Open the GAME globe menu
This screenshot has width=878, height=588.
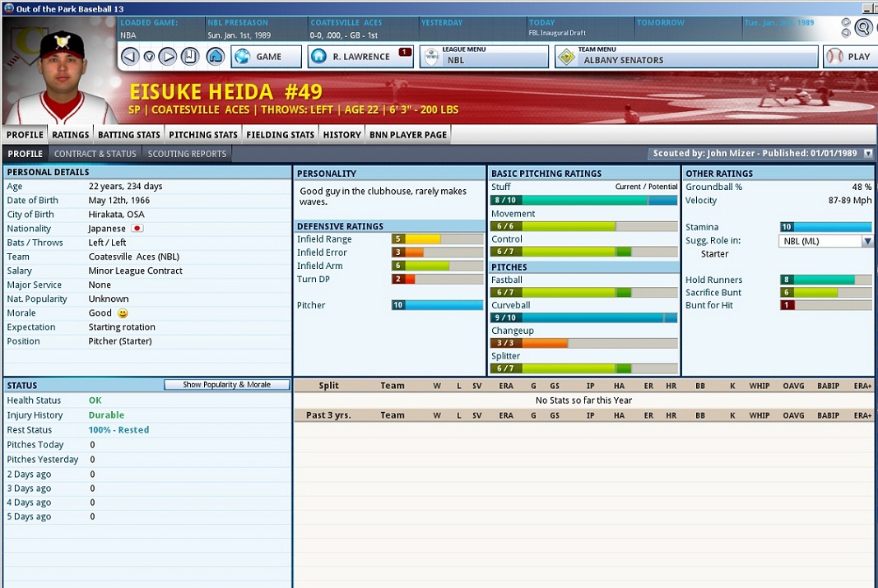click(263, 56)
